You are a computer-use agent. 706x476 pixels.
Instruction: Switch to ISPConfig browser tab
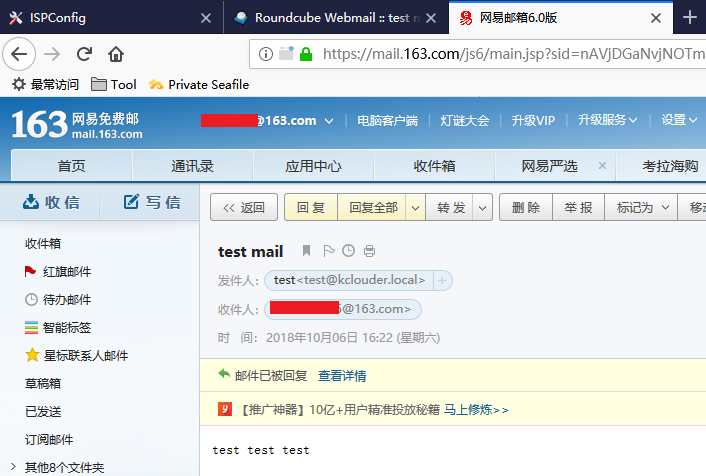tap(110, 18)
